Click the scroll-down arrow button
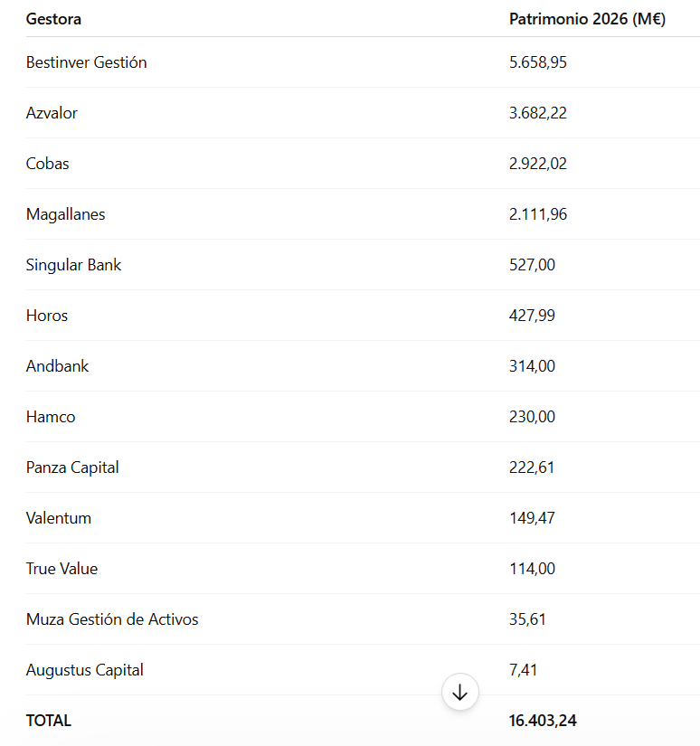700x746 pixels. [x=459, y=692]
